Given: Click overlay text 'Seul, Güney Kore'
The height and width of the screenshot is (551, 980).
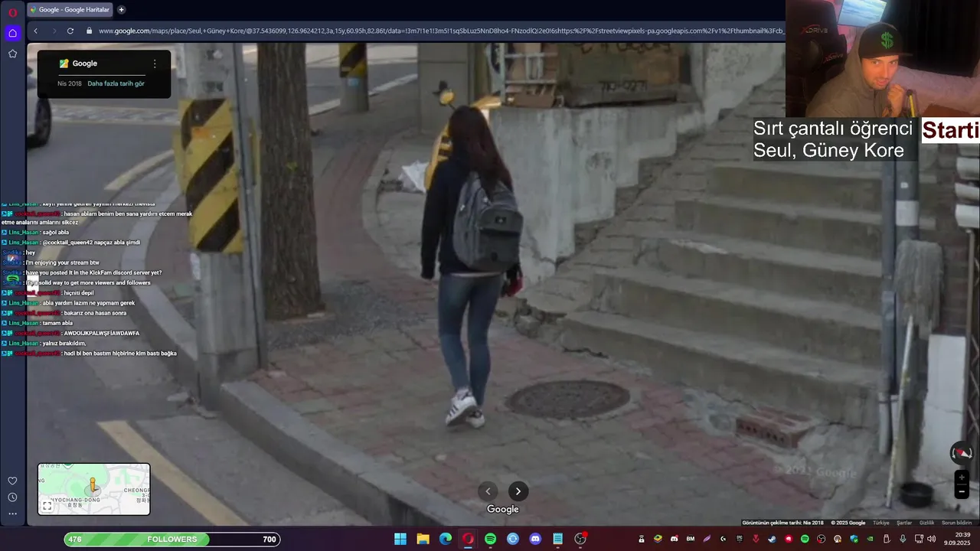Looking at the screenshot, I should [x=828, y=150].
